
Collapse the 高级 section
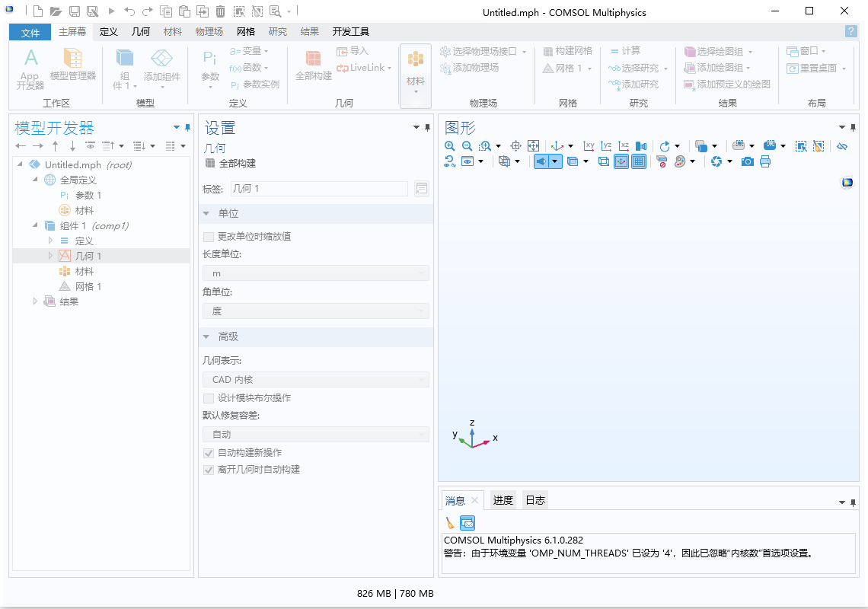[x=206, y=336]
